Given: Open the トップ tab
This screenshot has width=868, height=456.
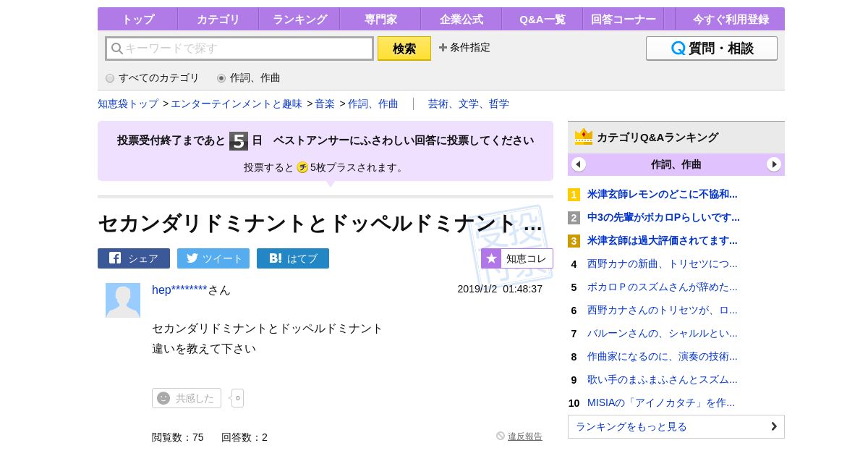Looking at the screenshot, I should pos(137,19).
